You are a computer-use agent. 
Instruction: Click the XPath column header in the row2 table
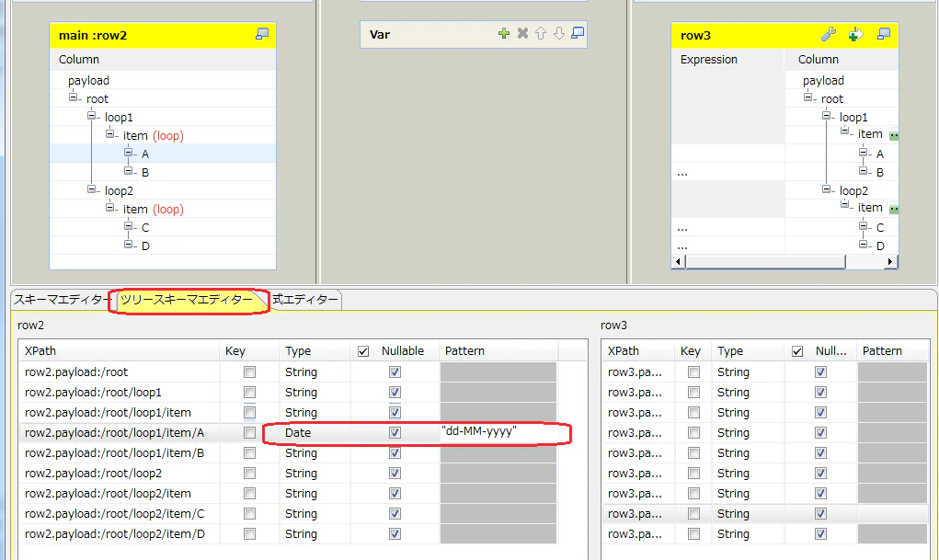[120, 351]
